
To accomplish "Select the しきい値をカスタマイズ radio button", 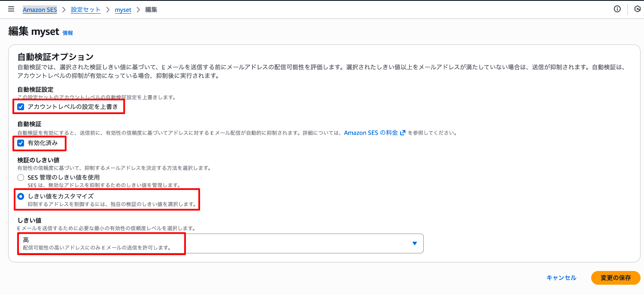I will pyautogui.click(x=21, y=195).
